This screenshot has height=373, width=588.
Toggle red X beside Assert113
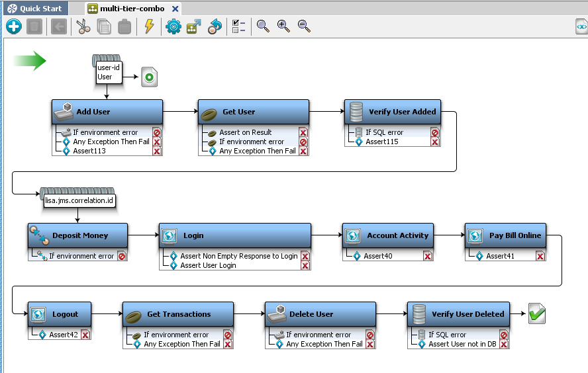[x=157, y=151]
